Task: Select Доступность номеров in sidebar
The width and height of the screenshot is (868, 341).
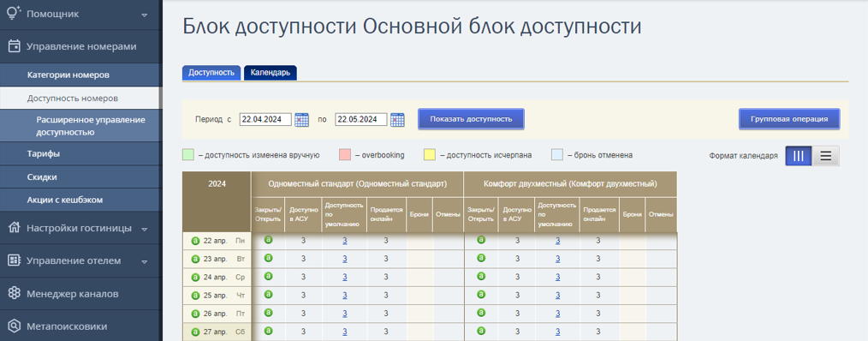Action: coord(79,99)
